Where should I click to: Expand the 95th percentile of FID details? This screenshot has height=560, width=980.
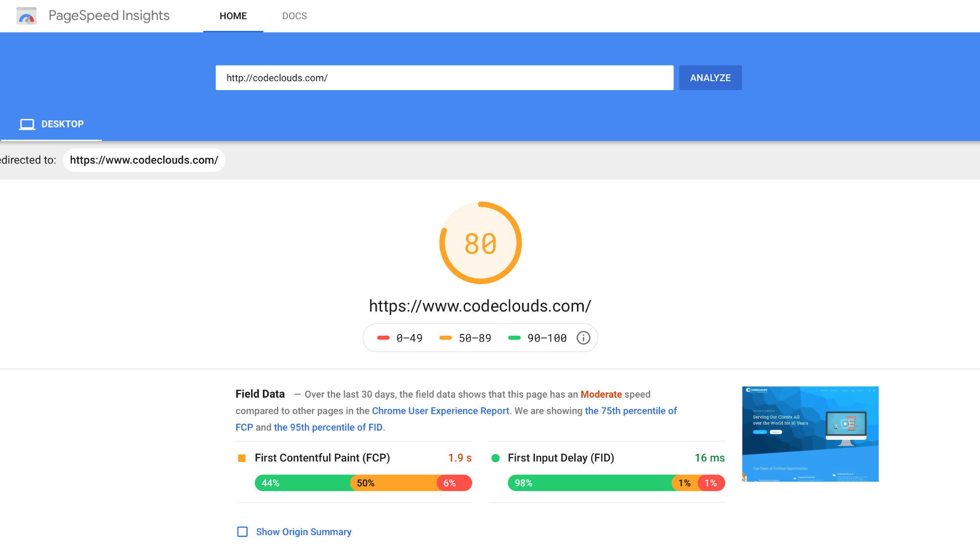(328, 427)
